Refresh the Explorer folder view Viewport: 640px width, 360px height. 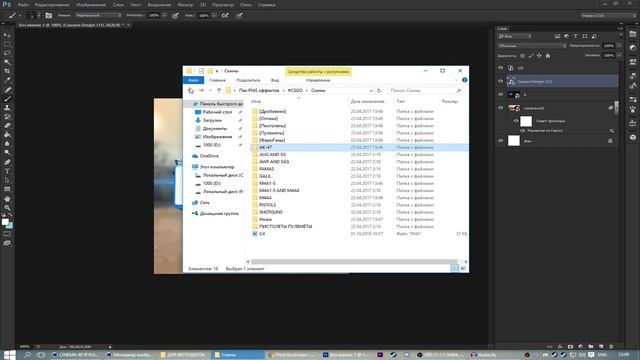[x=379, y=91]
